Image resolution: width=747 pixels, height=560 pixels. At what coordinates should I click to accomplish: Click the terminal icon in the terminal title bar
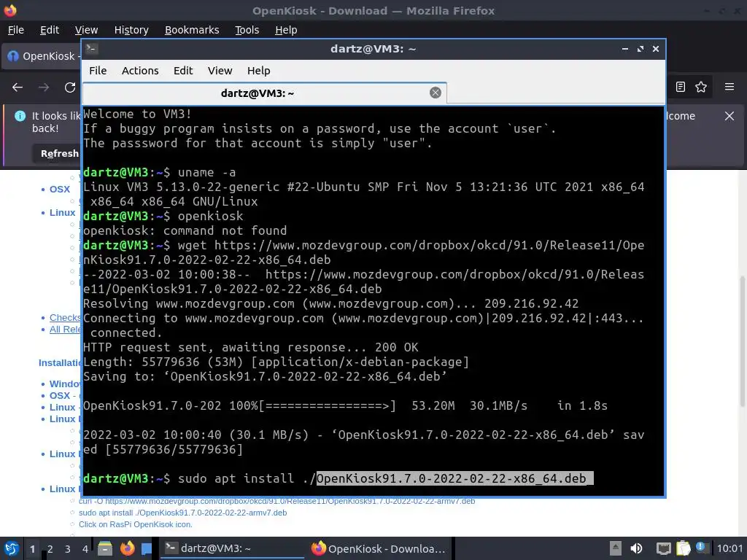91,49
